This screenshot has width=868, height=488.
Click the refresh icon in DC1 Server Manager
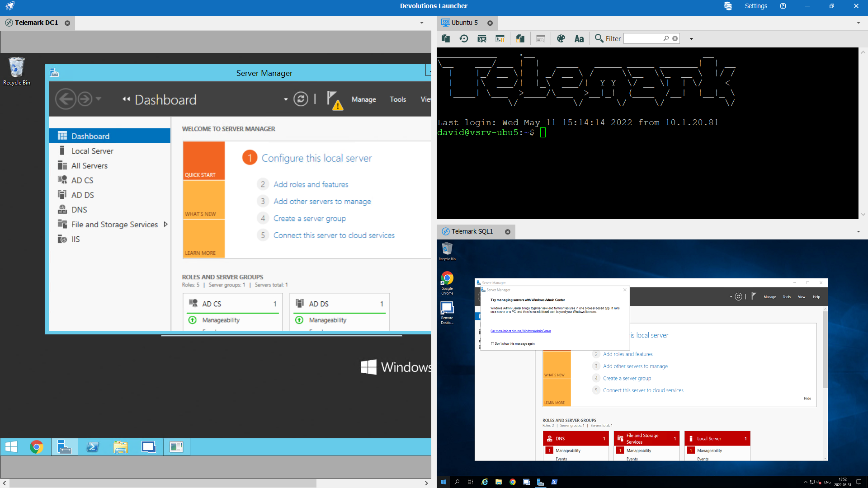pos(301,99)
